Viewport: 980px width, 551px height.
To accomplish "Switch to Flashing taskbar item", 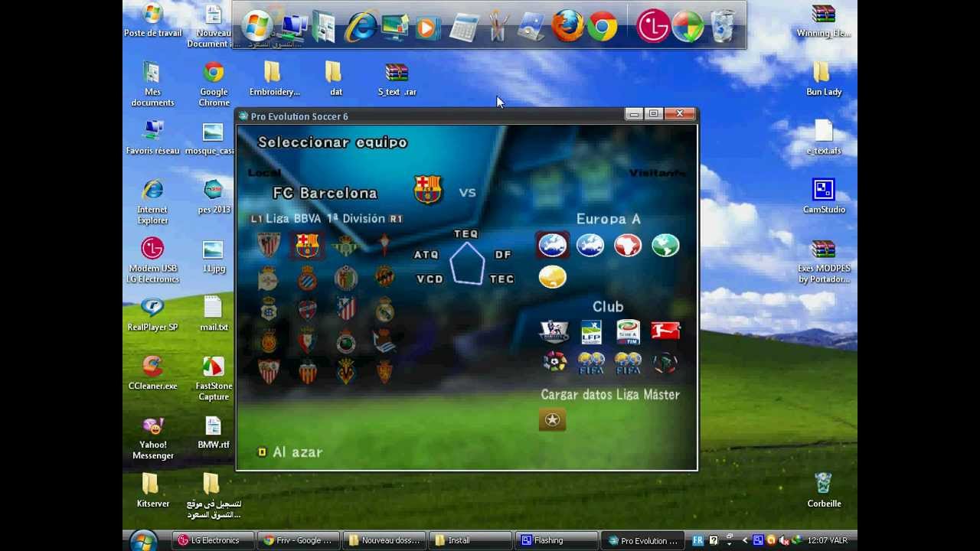I will [558, 540].
